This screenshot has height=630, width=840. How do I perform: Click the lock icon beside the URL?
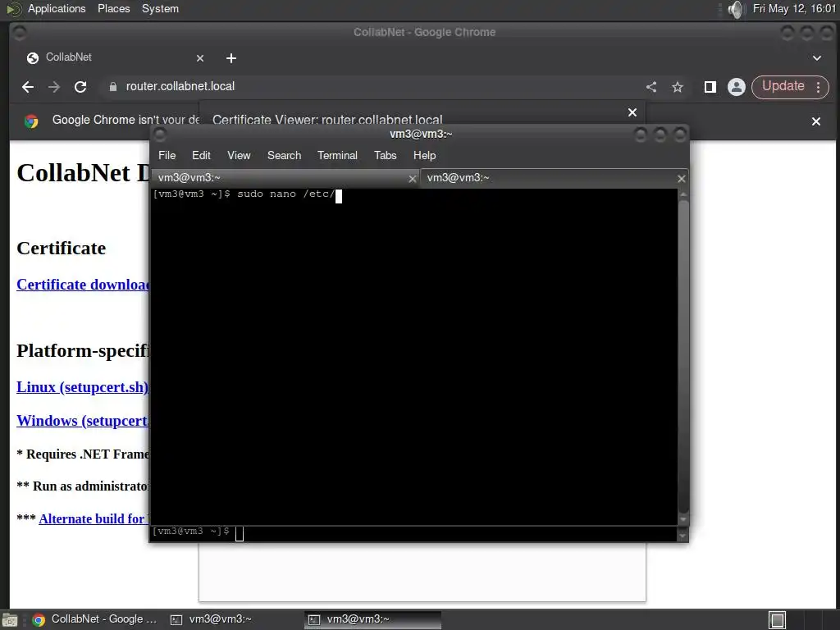click(113, 87)
